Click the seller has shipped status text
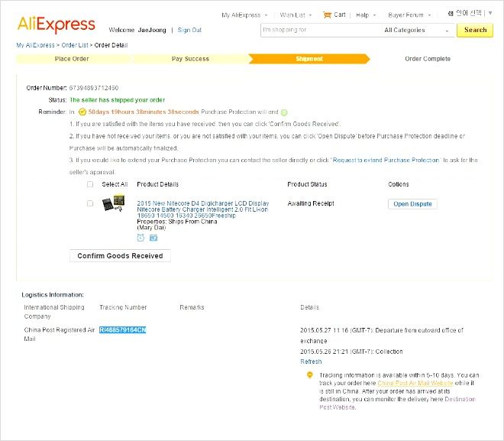The image size is (504, 441). click(x=118, y=100)
